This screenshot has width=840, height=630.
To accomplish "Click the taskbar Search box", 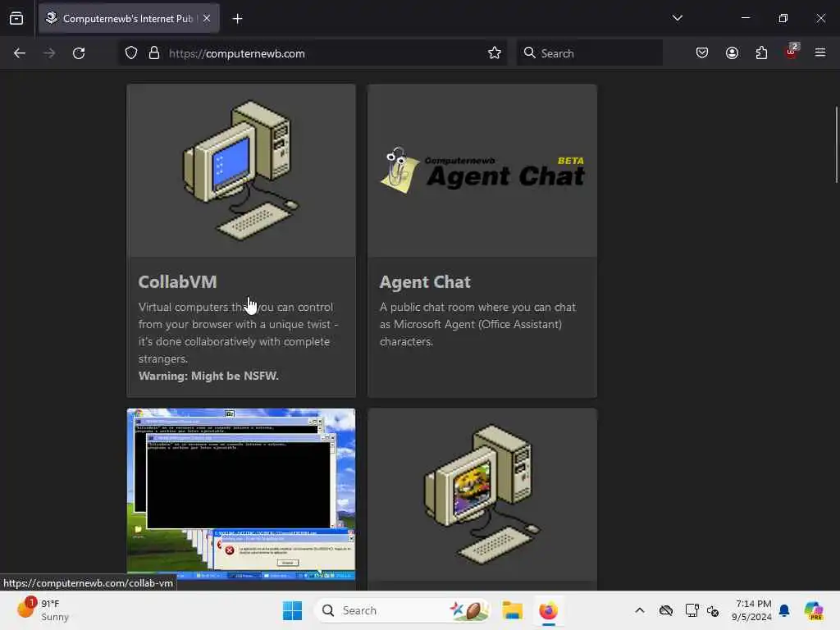I will tap(403, 610).
